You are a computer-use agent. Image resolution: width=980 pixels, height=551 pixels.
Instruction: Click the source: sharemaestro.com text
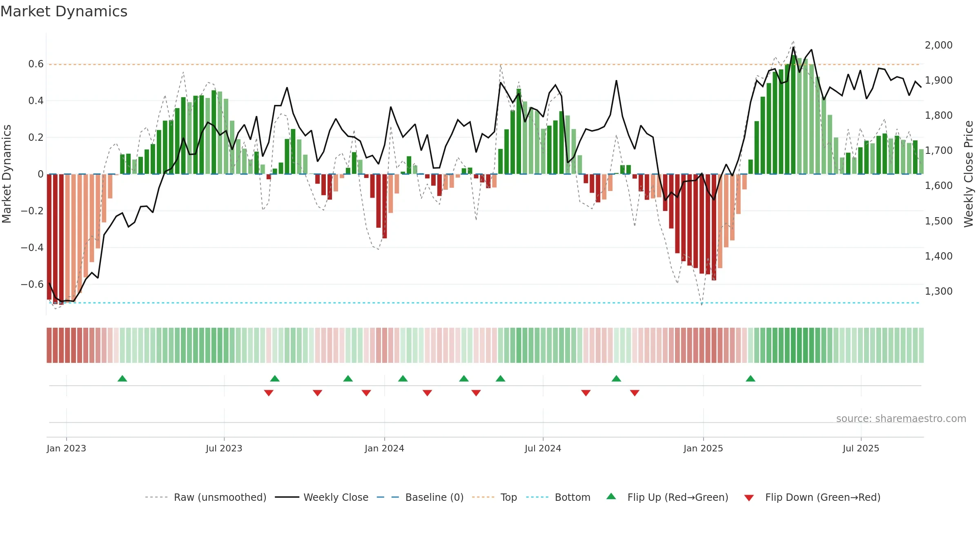tap(901, 419)
